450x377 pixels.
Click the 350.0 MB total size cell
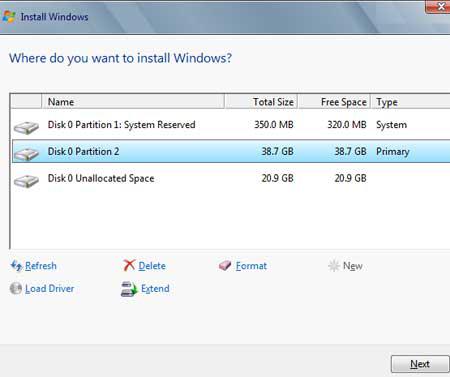coord(274,125)
